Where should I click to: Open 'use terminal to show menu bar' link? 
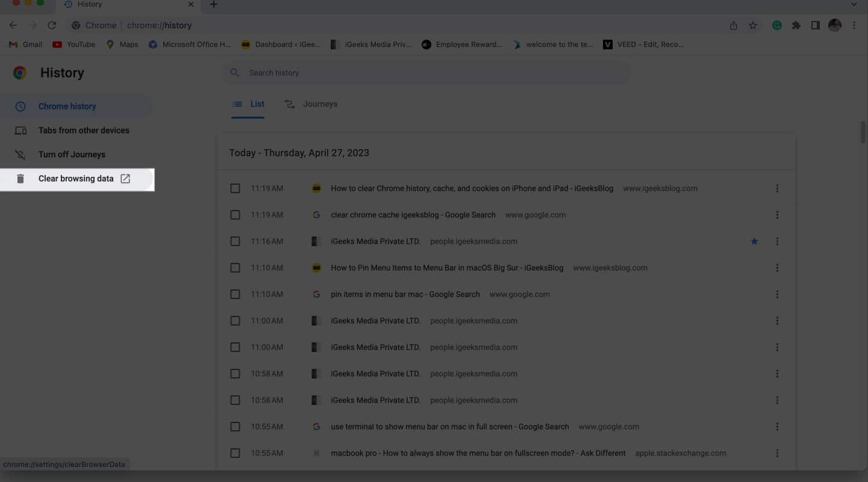tap(450, 427)
